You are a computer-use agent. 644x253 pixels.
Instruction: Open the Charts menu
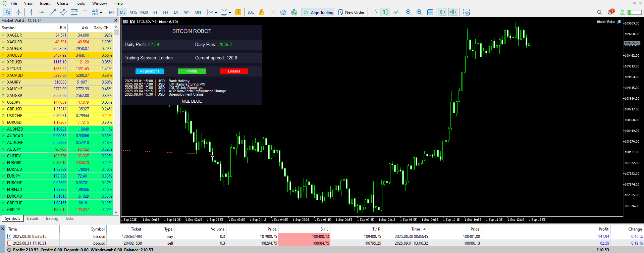[x=62, y=3]
